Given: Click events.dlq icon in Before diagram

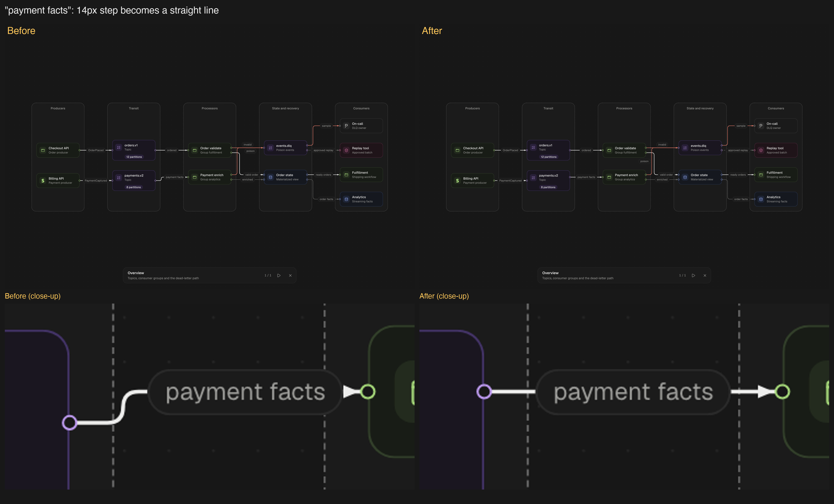Looking at the screenshot, I should coord(270,148).
